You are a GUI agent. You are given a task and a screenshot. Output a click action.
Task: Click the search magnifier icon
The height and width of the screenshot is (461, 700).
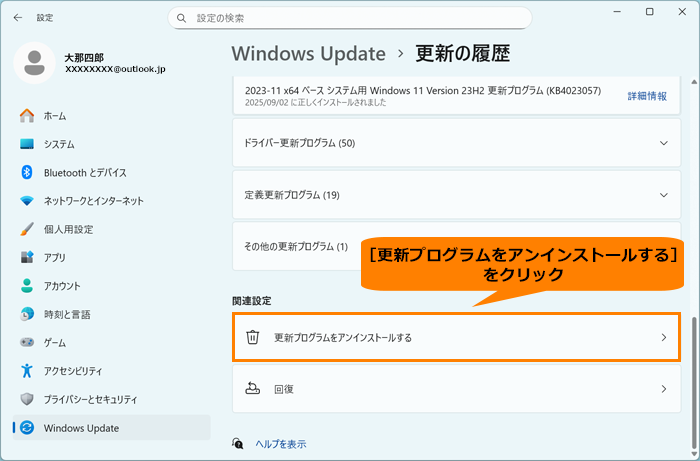(181, 18)
